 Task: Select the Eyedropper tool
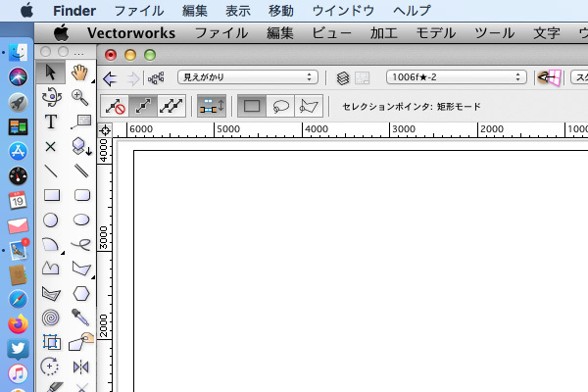point(80,318)
